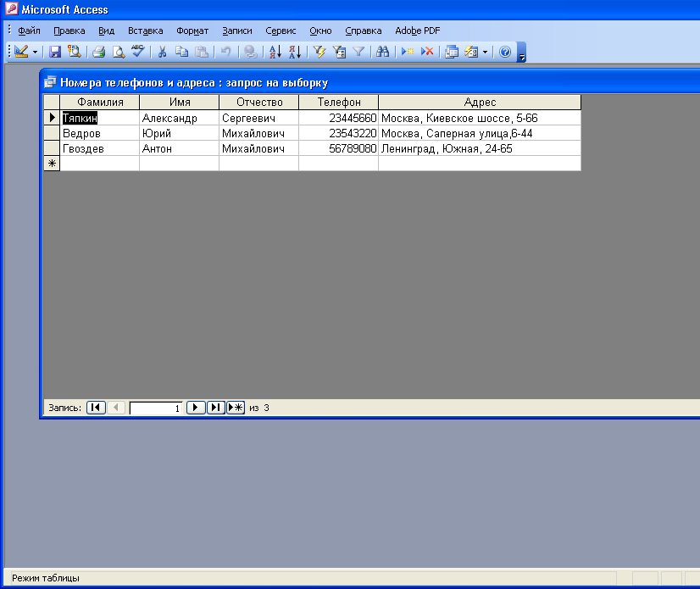
Task: Open the Сервис menu
Action: (281, 31)
